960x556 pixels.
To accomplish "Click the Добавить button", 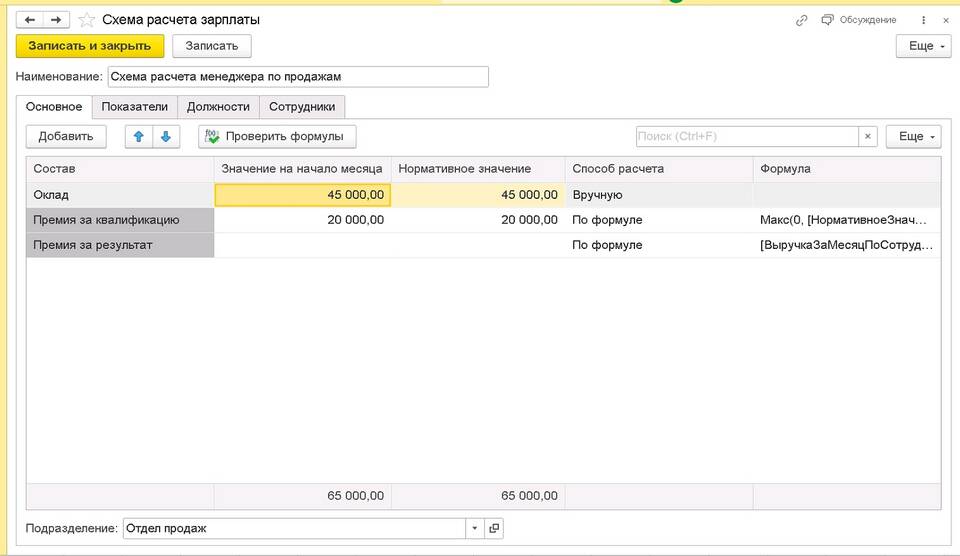I will tap(66, 137).
